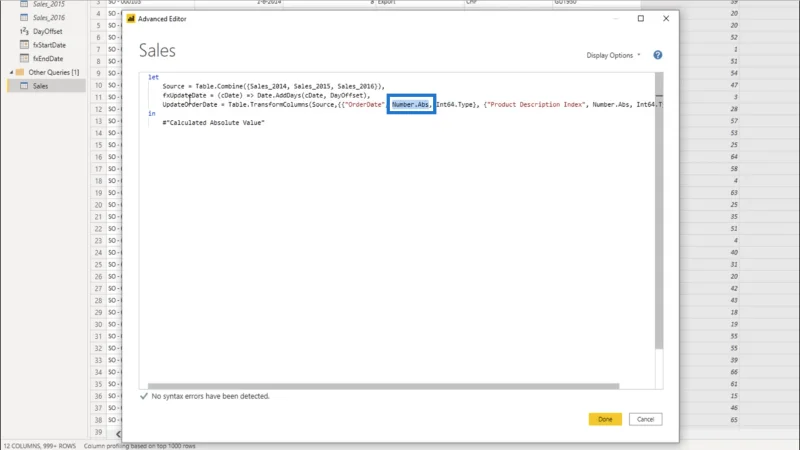Click the No syntax errors message
Image resolution: width=800 pixels, height=450 pixels.
point(210,396)
